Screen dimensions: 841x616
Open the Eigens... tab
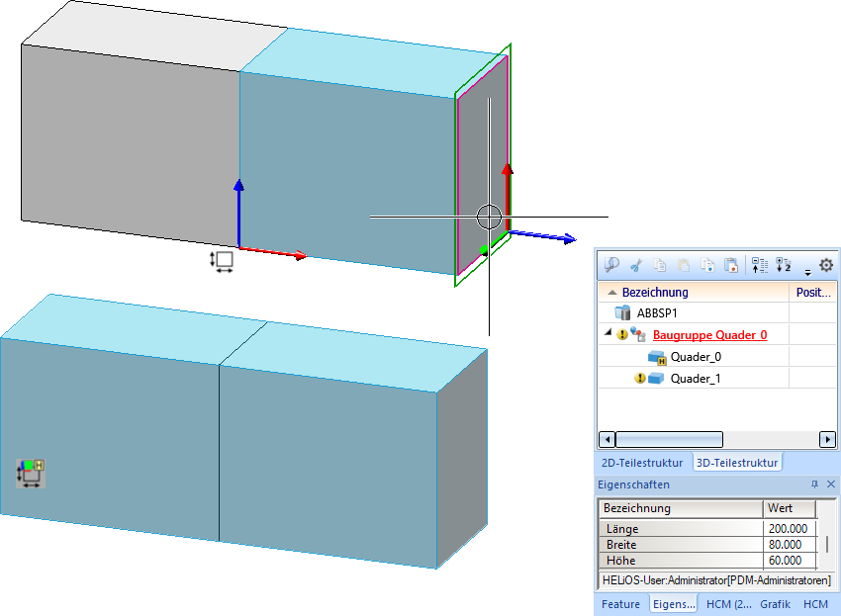click(674, 604)
